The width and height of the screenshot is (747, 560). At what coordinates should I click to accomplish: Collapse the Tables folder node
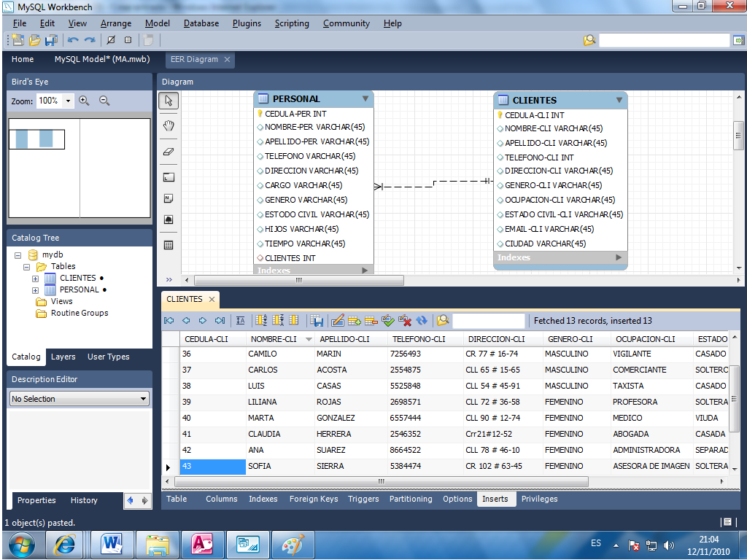click(27, 267)
